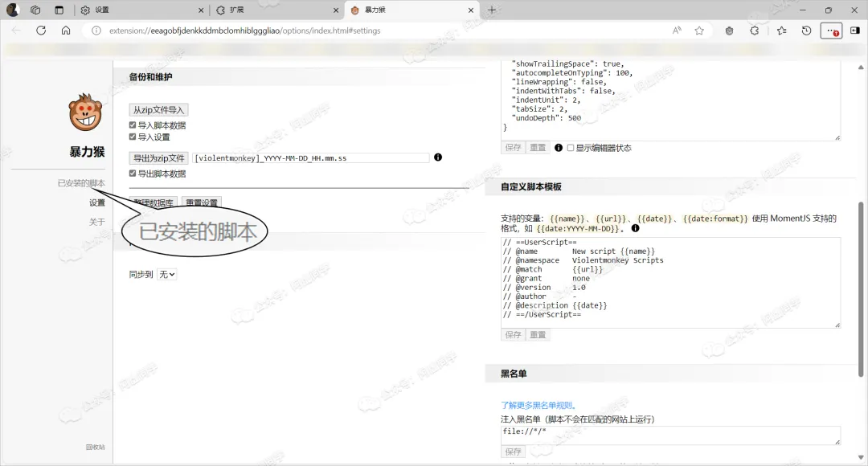868x466 pixels.
Task: Click info icon beside export filename field
Action: coord(438,157)
